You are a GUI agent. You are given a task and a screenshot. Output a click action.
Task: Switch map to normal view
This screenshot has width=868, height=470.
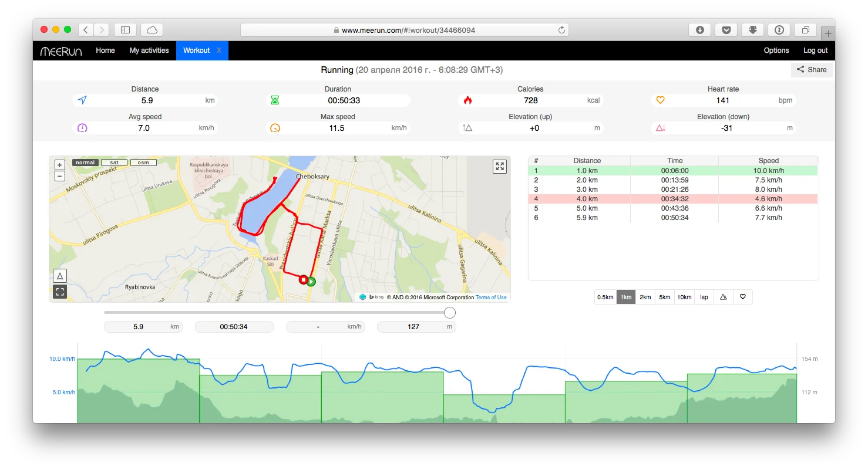coord(85,163)
